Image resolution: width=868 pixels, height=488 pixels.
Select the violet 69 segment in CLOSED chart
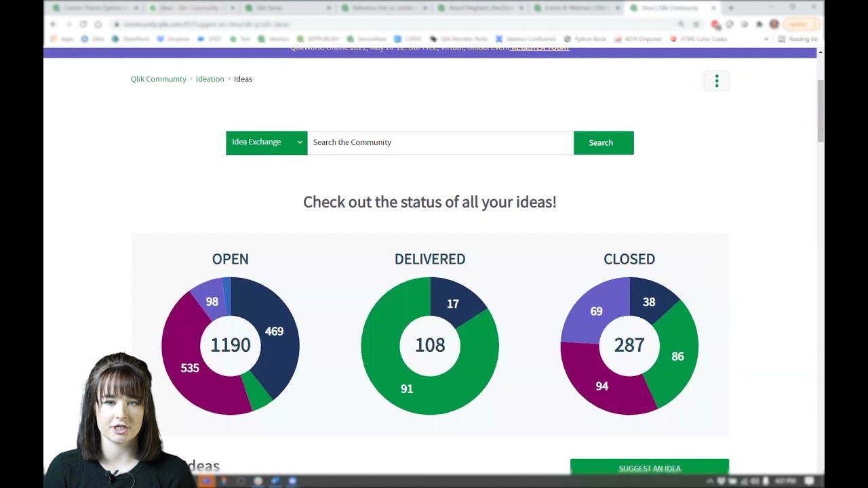[596, 311]
